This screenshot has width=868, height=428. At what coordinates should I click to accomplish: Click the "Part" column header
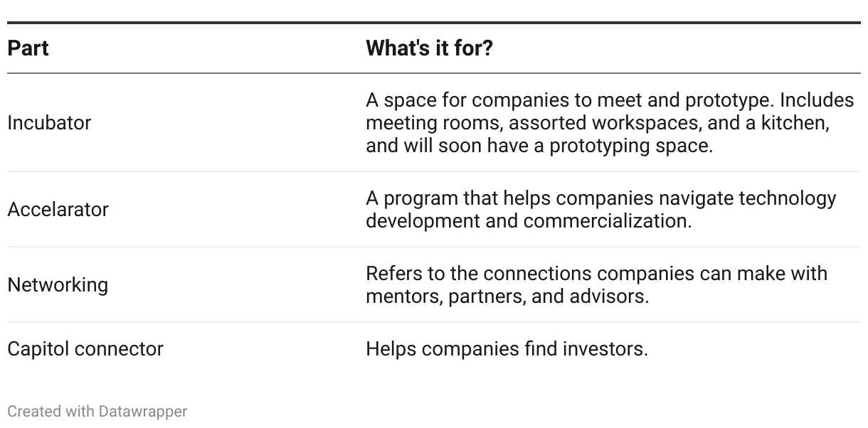[x=28, y=48]
